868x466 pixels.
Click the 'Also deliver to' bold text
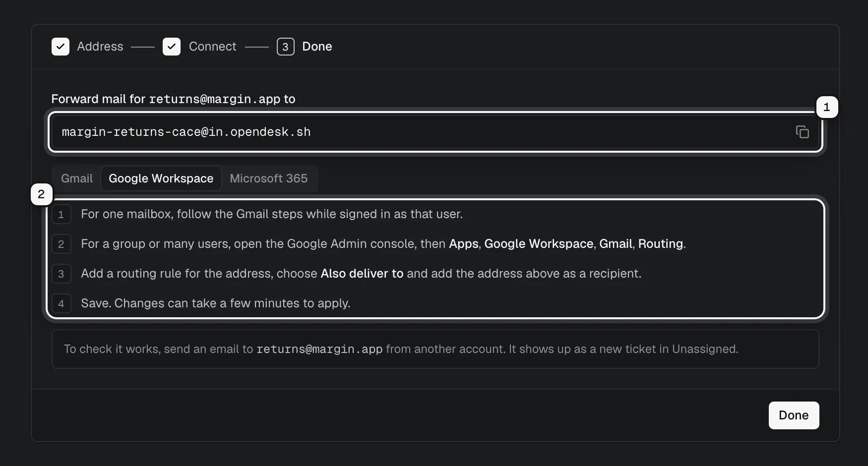(x=362, y=274)
